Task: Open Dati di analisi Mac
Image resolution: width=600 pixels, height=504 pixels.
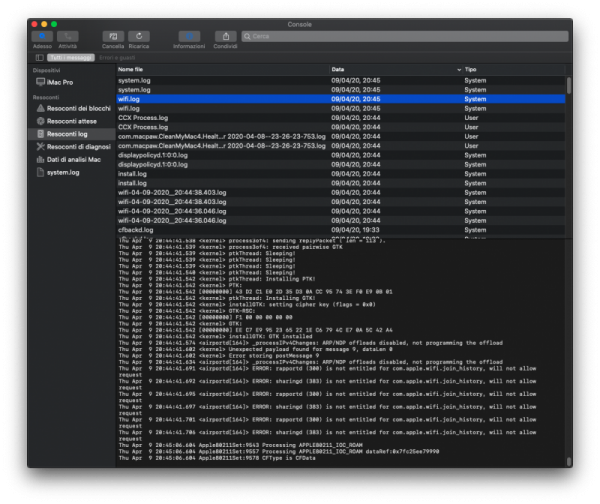Action: point(76,159)
